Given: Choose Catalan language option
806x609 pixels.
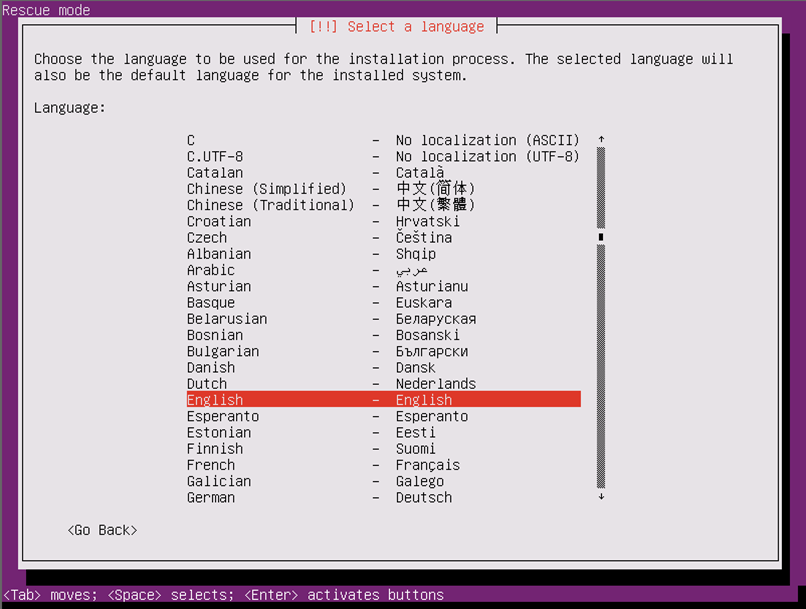Looking at the screenshot, I should 383,173.
